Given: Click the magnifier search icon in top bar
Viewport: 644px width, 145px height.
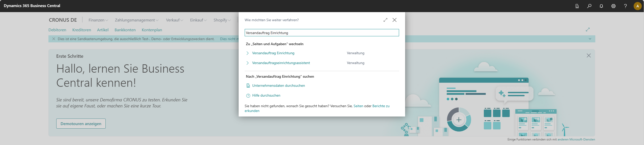Looking at the screenshot, I should click(x=589, y=6).
